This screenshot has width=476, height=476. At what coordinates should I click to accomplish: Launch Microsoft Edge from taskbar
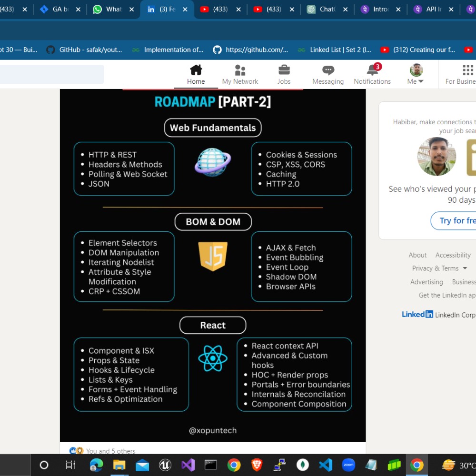pyautogui.click(x=97, y=465)
